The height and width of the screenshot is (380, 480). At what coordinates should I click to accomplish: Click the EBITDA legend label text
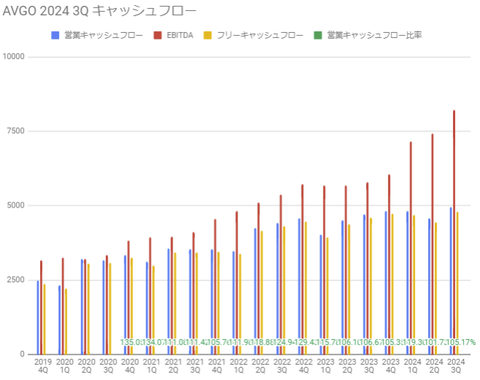click(180, 35)
